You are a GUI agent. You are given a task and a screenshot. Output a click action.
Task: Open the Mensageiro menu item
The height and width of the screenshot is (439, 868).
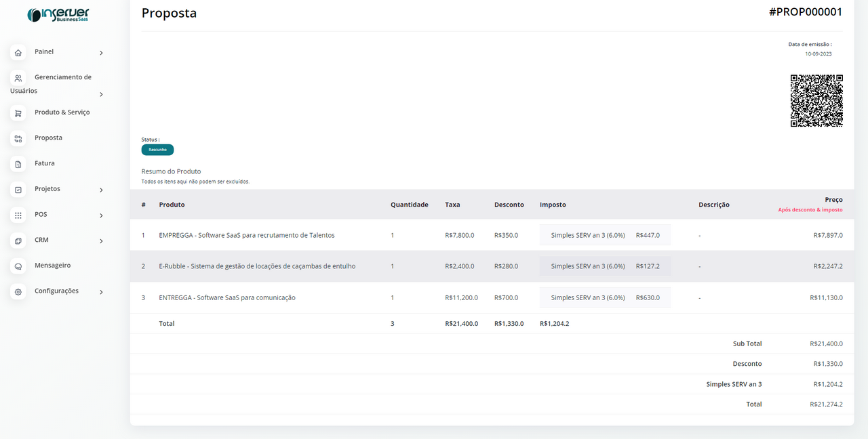[x=52, y=266]
